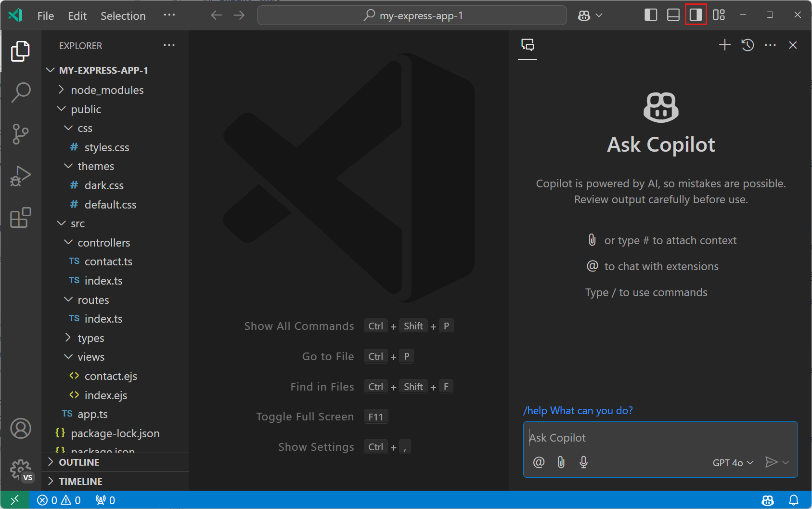Start a new Copilot chat
Viewport: 812px width, 509px height.
724,45
